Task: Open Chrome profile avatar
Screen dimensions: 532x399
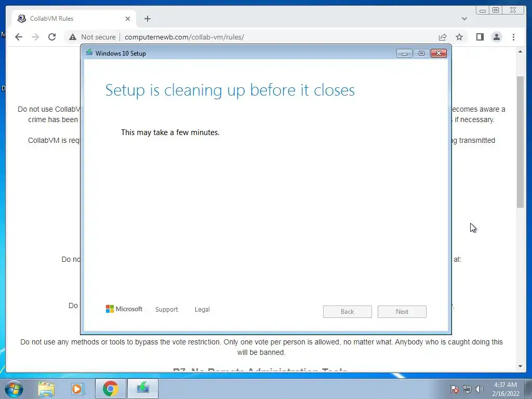Action: click(x=496, y=37)
